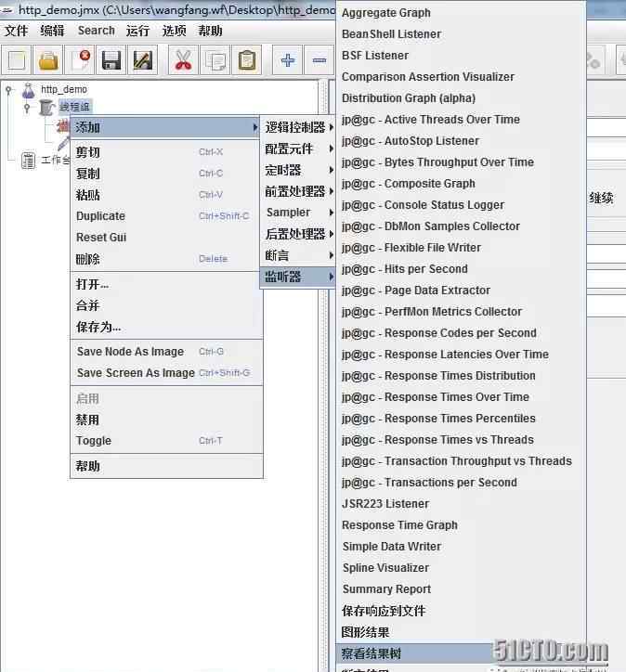The width and height of the screenshot is (626, 672).
Task: Collapse all with the minus toolbar icon
Action: click(319, 60)
